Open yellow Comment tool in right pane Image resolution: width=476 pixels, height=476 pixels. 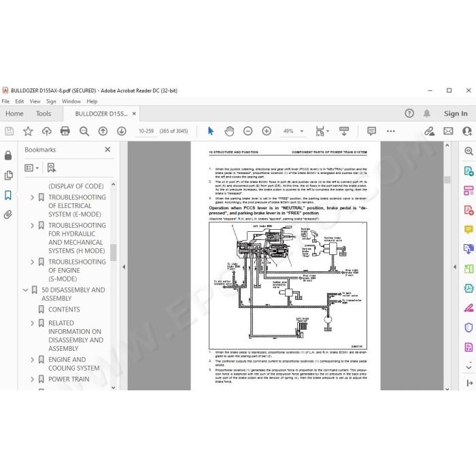point(469,230)
